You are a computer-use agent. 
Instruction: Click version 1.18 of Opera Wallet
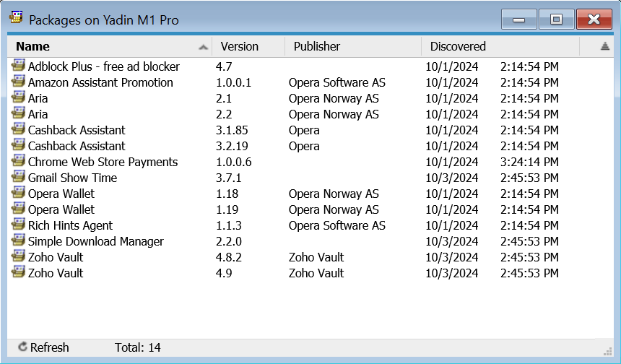coord(227,194)
